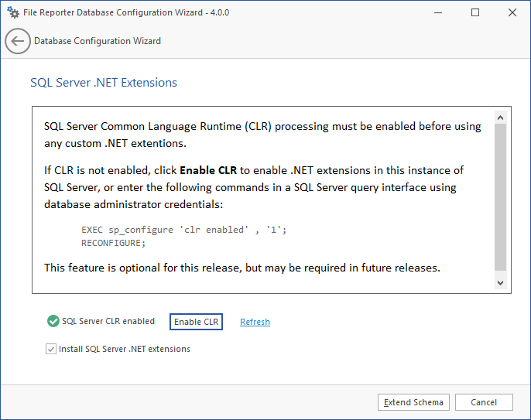This screenshot has height=420, width=531.
Task: Toggle Install SQL Server .NET extensions checkbox
Action: point(51,349)
